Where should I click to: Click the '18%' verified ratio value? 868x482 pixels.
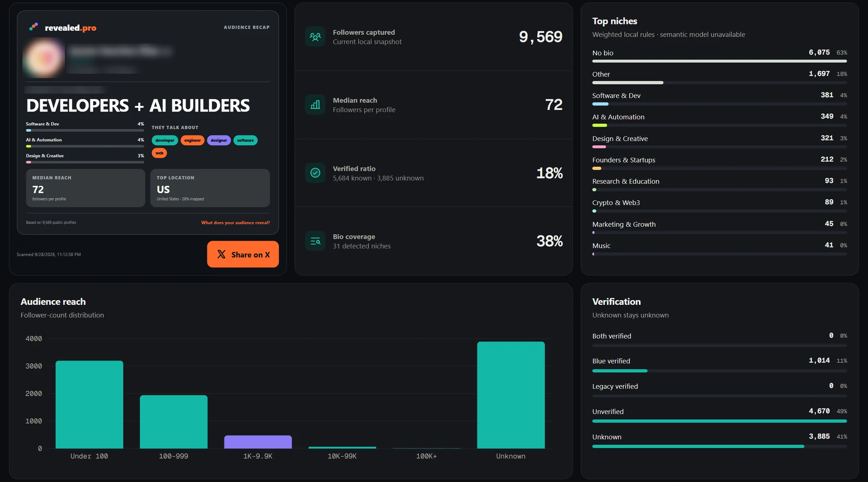[x=549, y=173]
